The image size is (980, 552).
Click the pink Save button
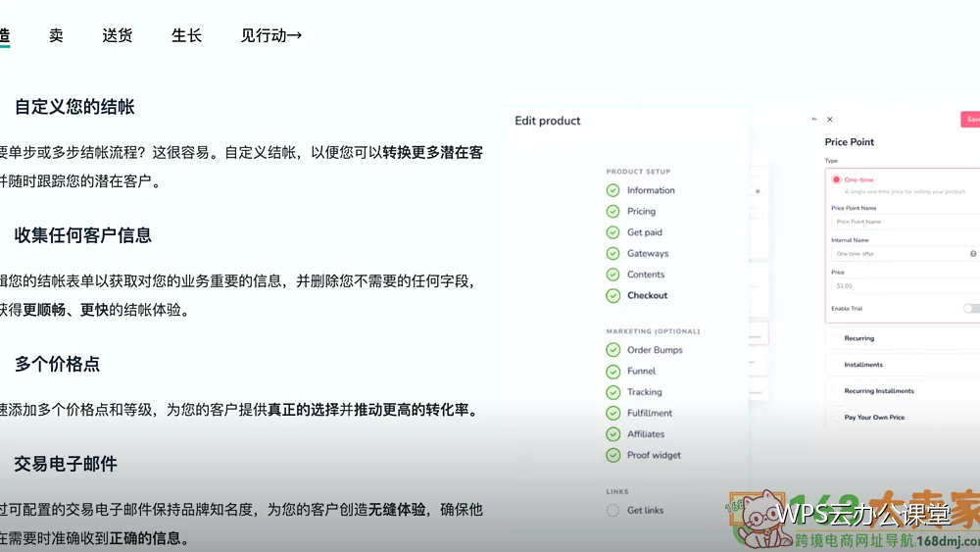click(970, 120)
